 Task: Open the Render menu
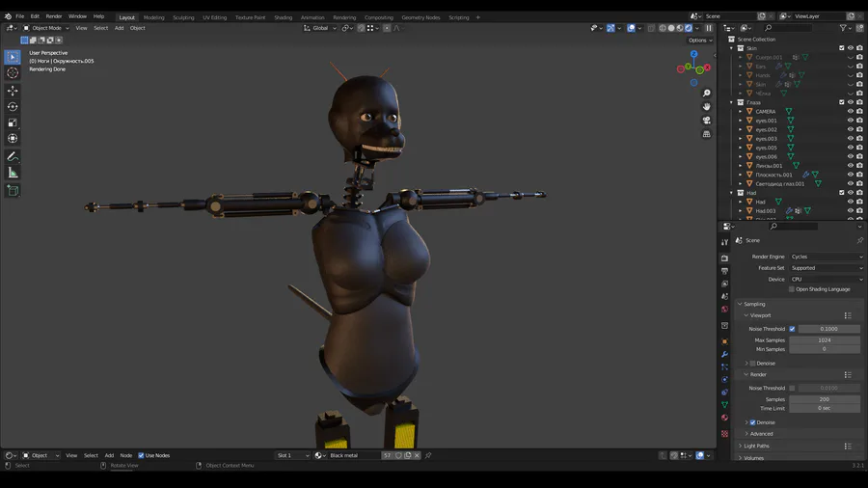54,16
